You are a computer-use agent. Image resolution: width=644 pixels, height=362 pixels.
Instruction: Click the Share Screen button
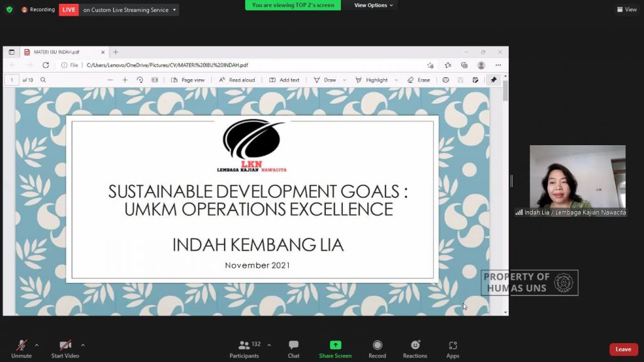[335, 349]
